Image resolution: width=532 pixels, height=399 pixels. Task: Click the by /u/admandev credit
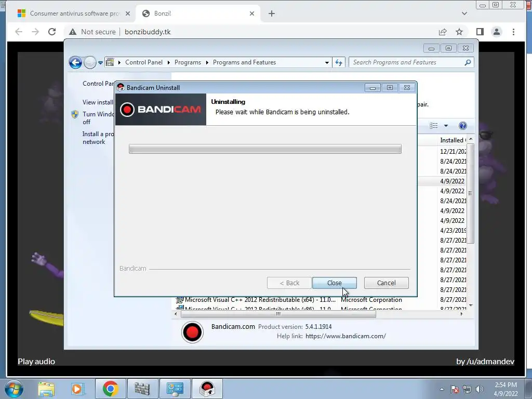[x=485, y=362]
